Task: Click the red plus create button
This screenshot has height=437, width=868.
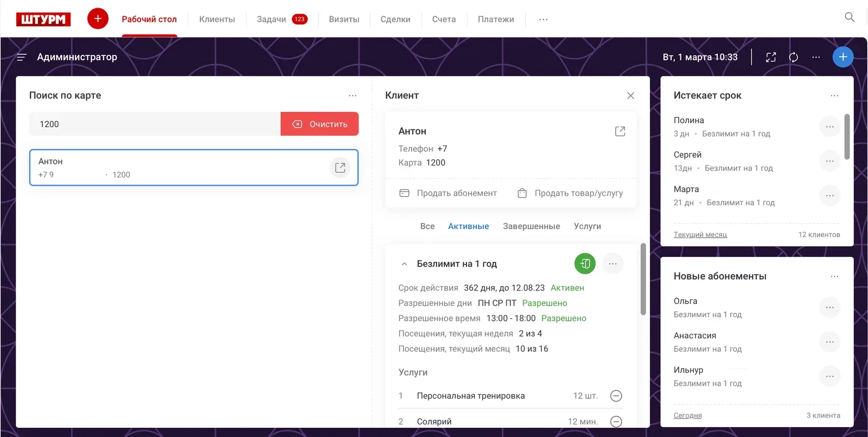Action: (x=98, y=18)
